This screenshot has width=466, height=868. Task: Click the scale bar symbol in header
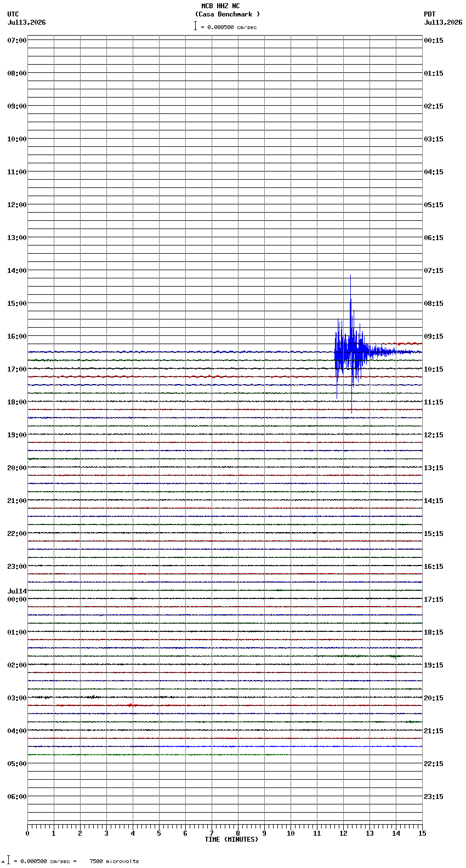click(195, 26)
